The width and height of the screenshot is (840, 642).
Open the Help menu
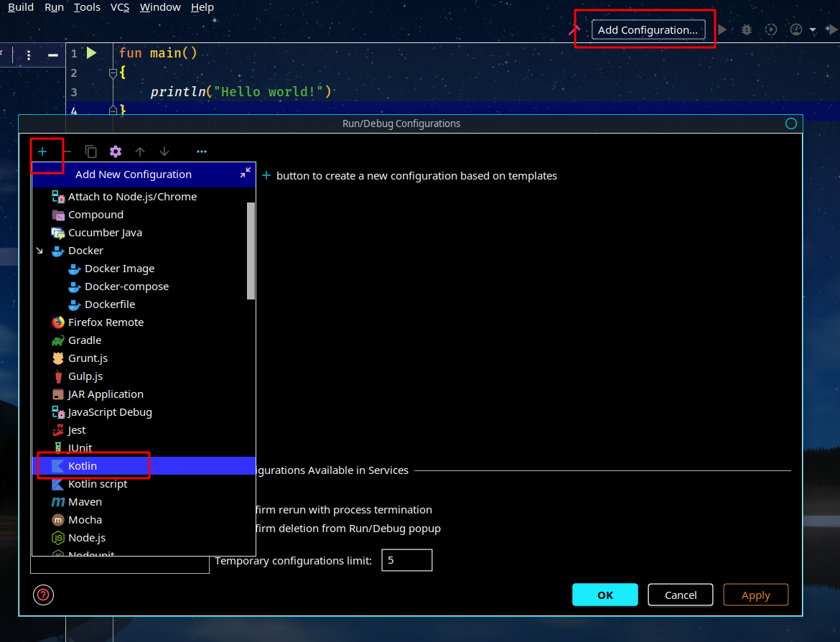[202, 7]
